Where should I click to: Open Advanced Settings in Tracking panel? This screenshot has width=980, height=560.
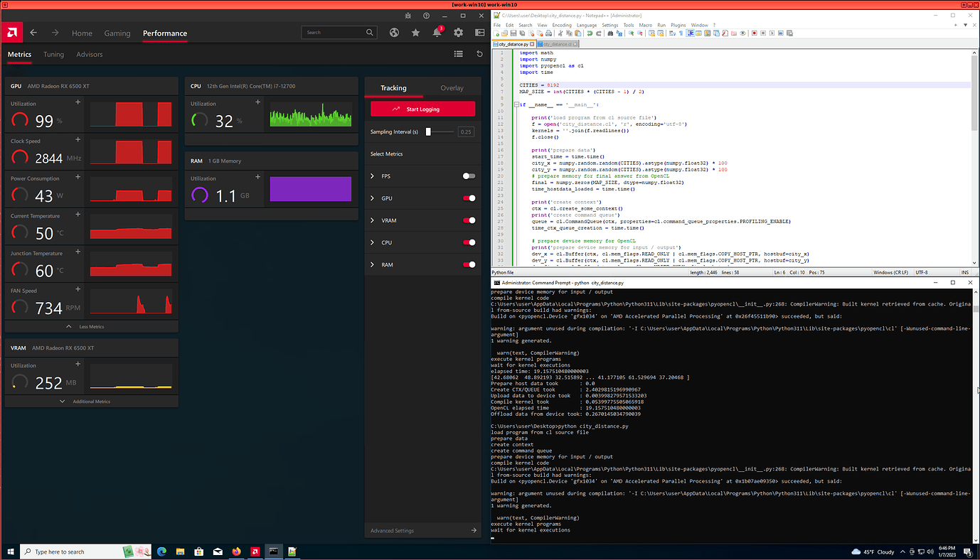[x=422, y=530]
